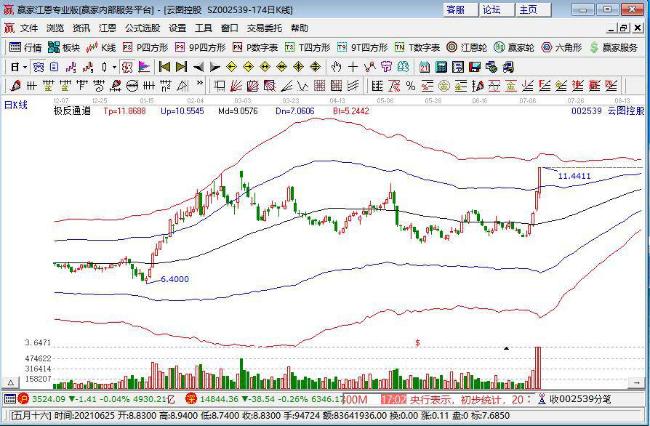Open the 工具 menu
The height and width of the screenshot is (426, 650).
[203, 28]
